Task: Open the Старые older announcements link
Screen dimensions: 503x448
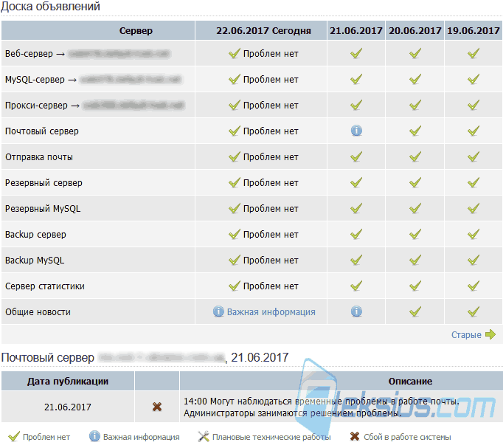Action: (x=466, y=335)
